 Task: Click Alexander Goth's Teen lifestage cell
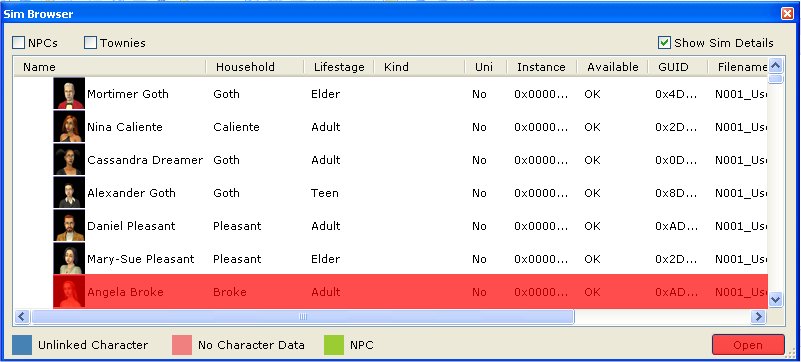click(325, 193)
